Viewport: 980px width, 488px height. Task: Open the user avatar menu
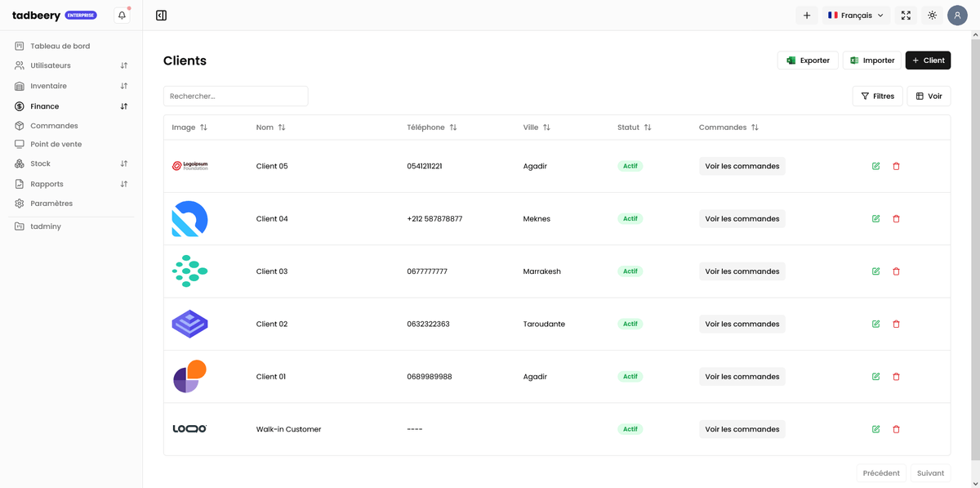click(957, 16)
